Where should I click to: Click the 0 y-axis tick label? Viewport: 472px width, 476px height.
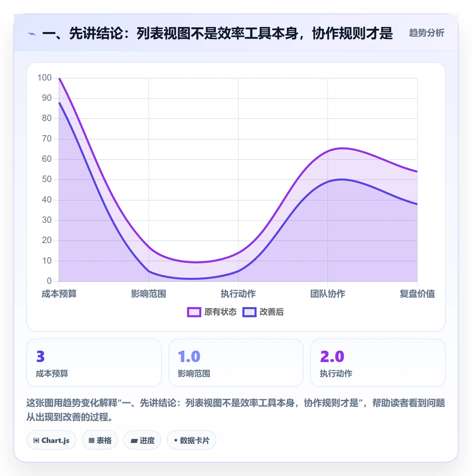click(49, 281)
